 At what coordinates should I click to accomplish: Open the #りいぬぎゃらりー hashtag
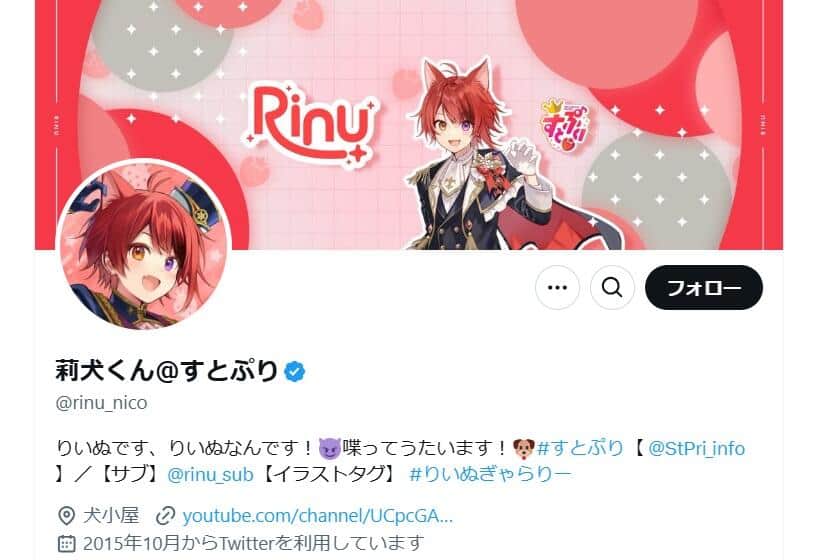tap(490, 474)
